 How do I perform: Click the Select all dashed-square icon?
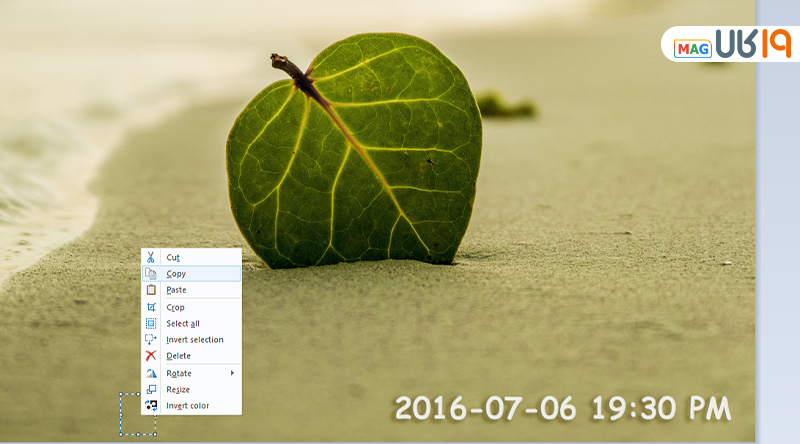[151, 323]
